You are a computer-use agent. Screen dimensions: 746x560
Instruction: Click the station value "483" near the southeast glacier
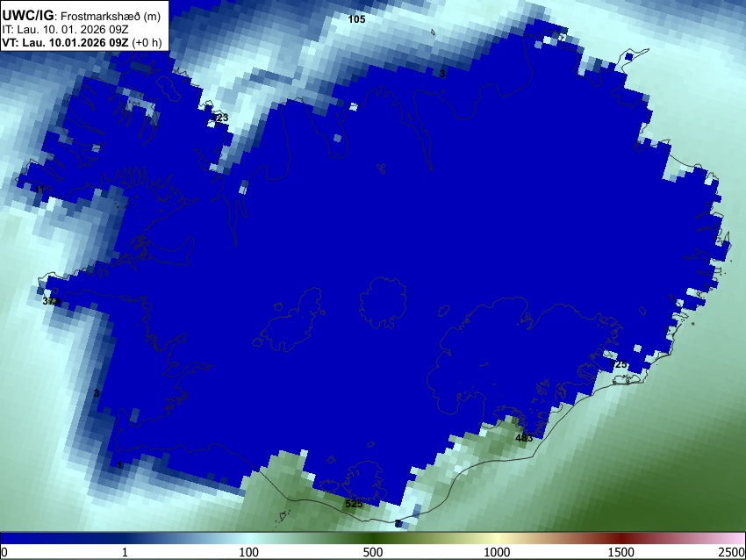tap(524, 438)
